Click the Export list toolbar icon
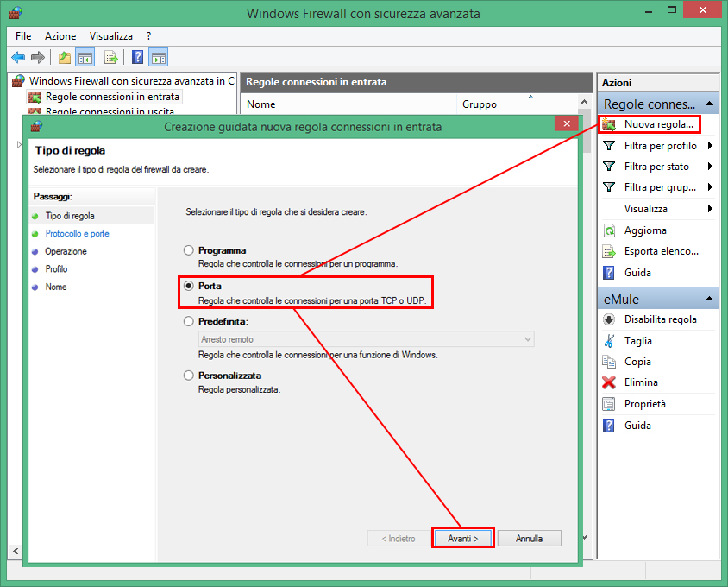 coord(111,58)
